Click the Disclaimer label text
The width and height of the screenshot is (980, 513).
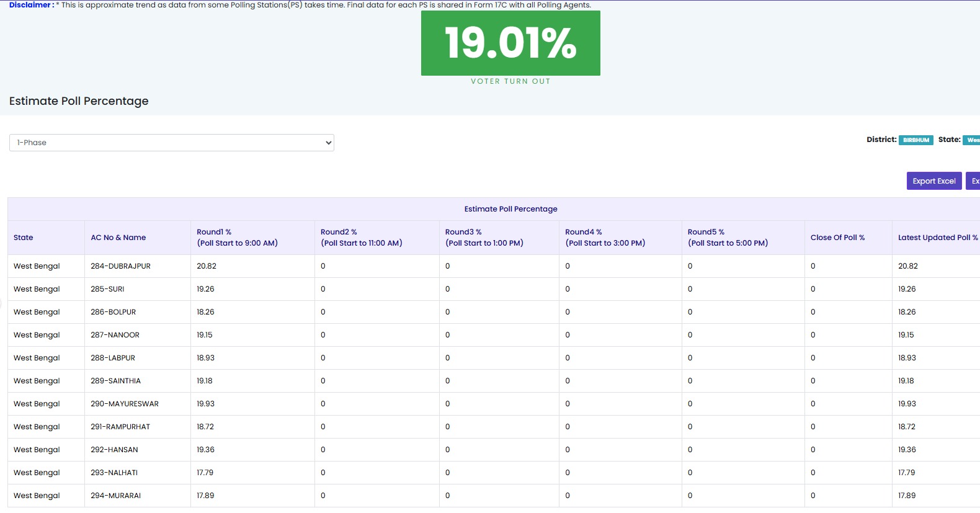31,5
